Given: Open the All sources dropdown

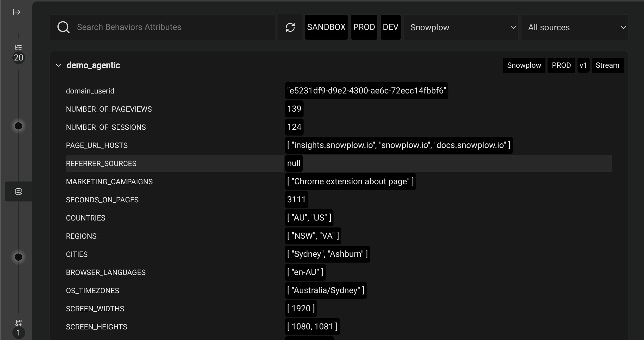Looking at the screenshot, I should pos(575,27).
